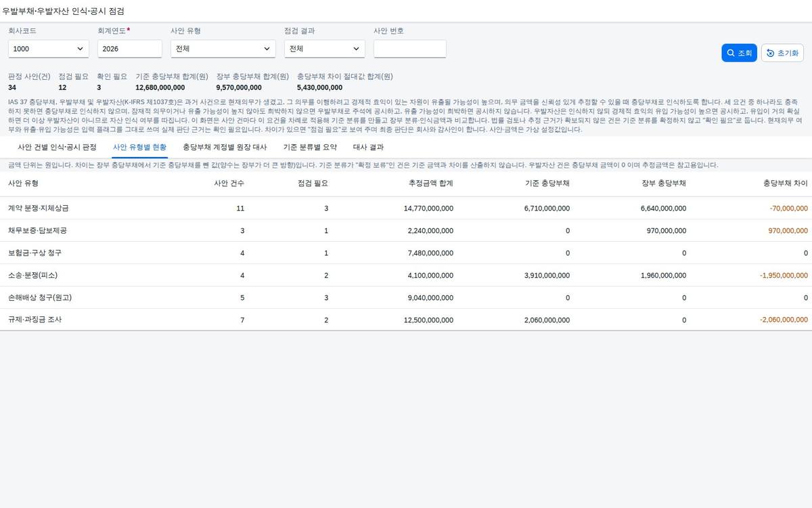Switch to 사안 건별 인식·공시 판정 tab
The height and width of the screenshot is (508, 812).
click(x=57, y=147)
